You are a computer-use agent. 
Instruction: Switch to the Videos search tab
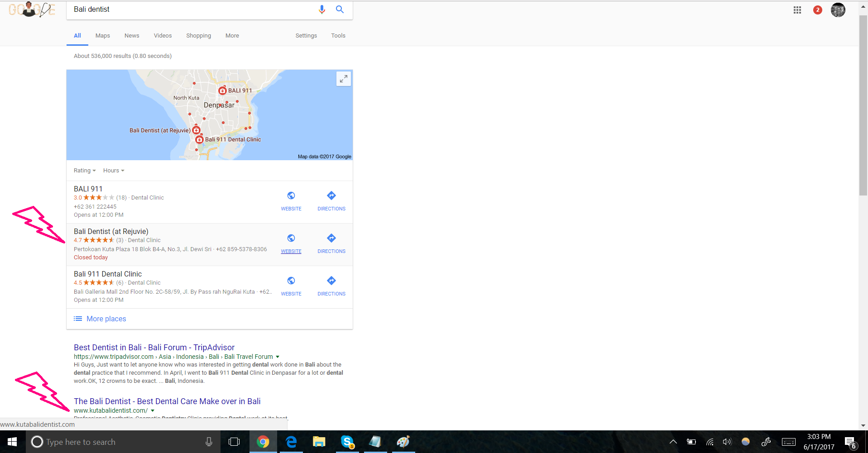pyautogui.click(x=163, y=36)
